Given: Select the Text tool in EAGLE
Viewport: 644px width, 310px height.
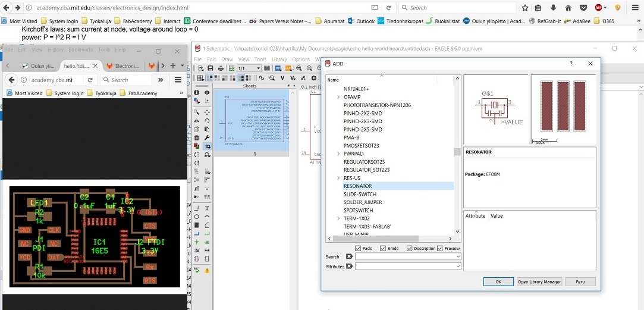Looking at the screenshot, I should tap(207, 208).
